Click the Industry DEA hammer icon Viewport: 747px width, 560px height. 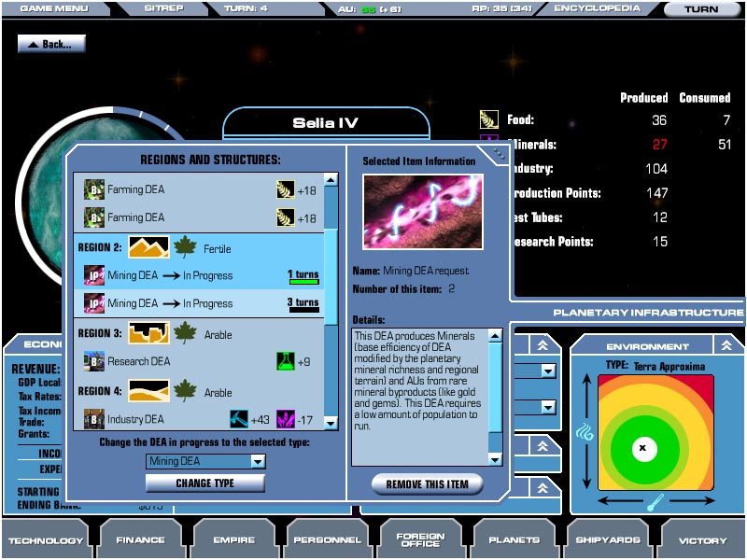pyautogui.click(x=239, y=419)
